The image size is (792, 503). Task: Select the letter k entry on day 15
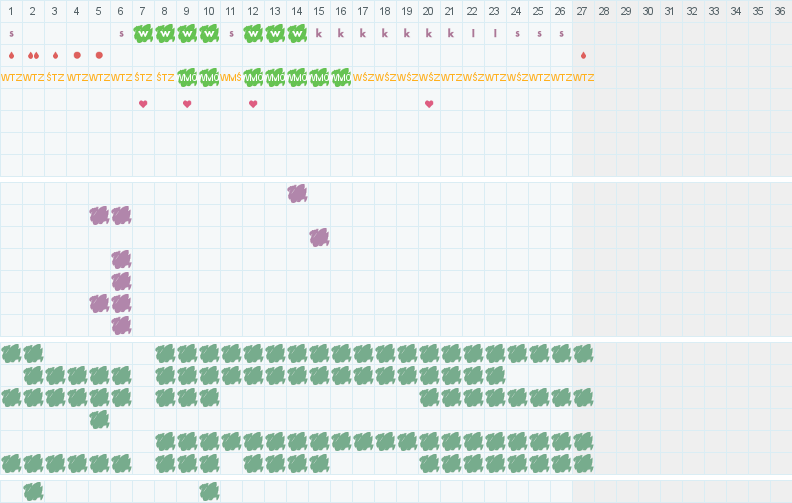coord(319,33)
